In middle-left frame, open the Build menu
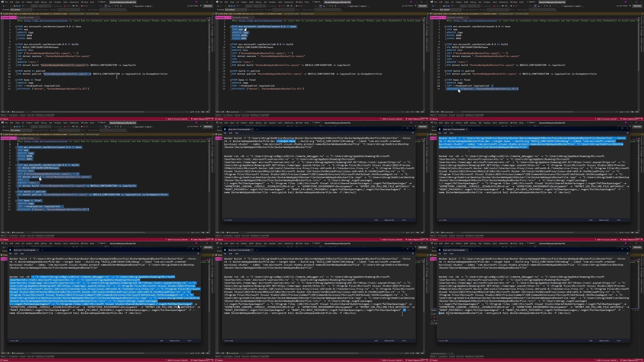Image resolution: width=644 pixels, height=362 pixels. [x=36, y=122]
